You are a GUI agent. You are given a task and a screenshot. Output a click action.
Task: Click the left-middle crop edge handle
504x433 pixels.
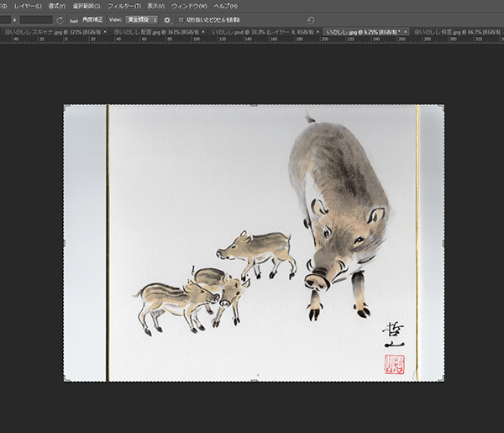pyautogui.click(x=65, y=243)
